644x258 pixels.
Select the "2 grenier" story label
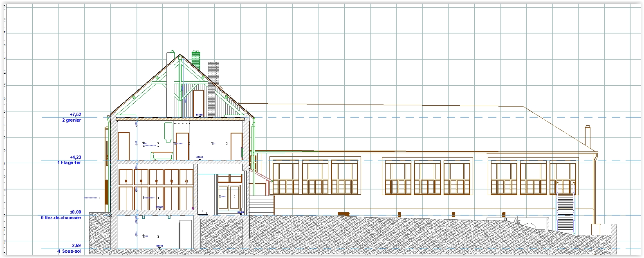(72, 120)
